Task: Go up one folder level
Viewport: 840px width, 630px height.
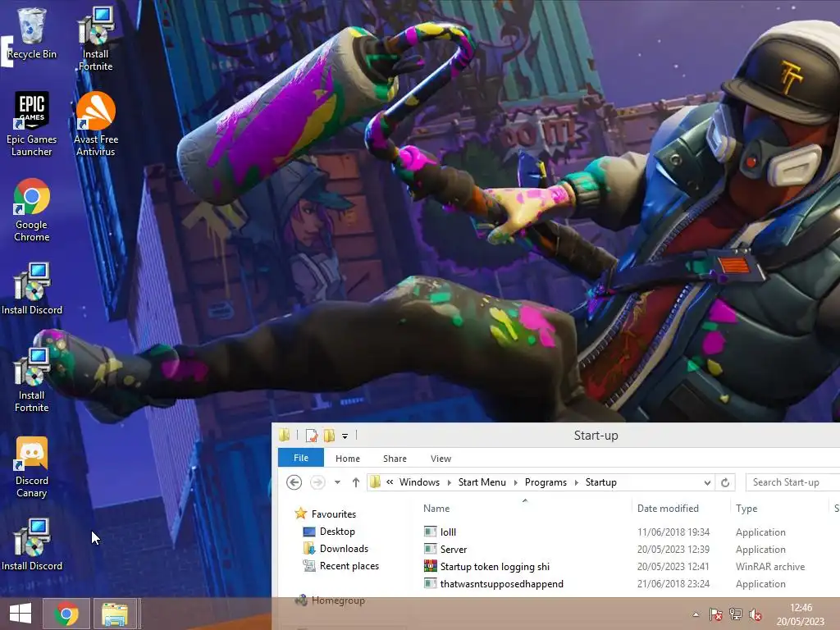Action: click(x=356, y=482)
